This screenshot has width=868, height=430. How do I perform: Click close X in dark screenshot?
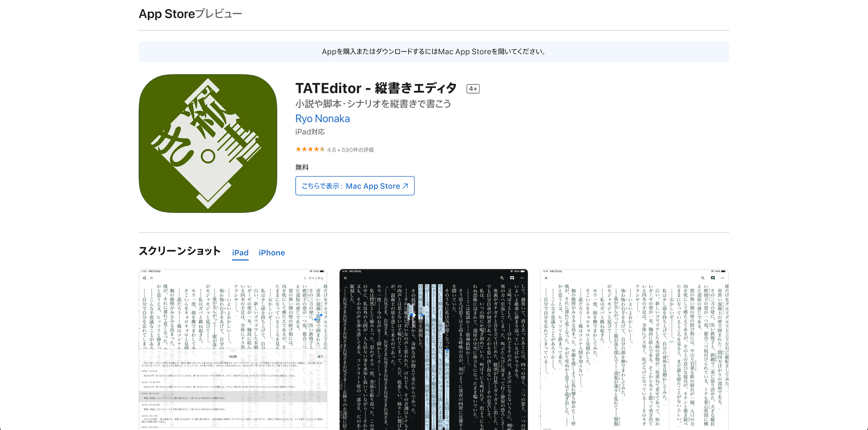pos(345,278)
